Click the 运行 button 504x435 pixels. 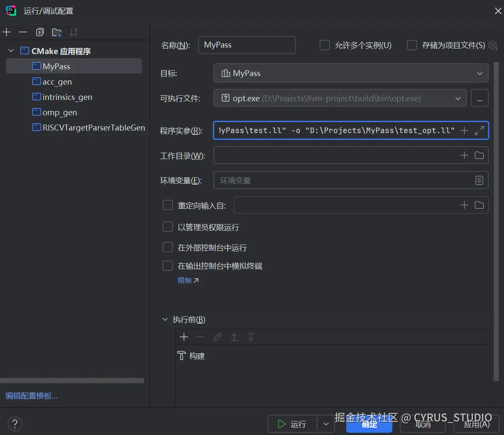292,424
